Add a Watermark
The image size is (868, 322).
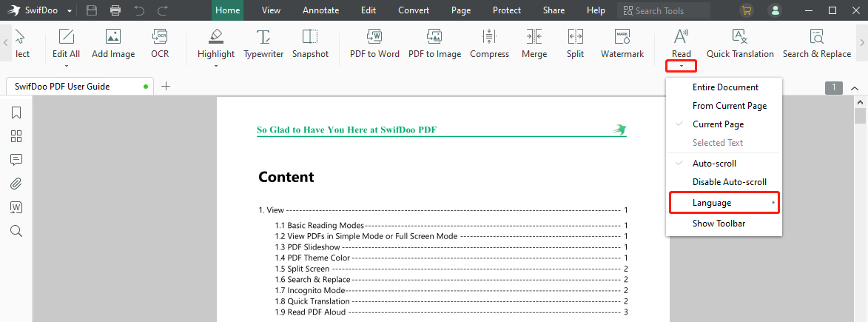coord(622,43)
